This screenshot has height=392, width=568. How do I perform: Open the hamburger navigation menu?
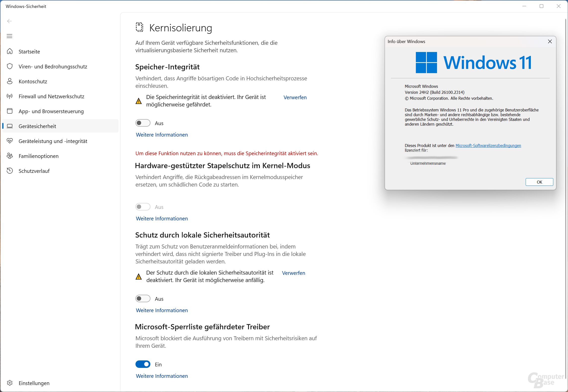(9, 36)
